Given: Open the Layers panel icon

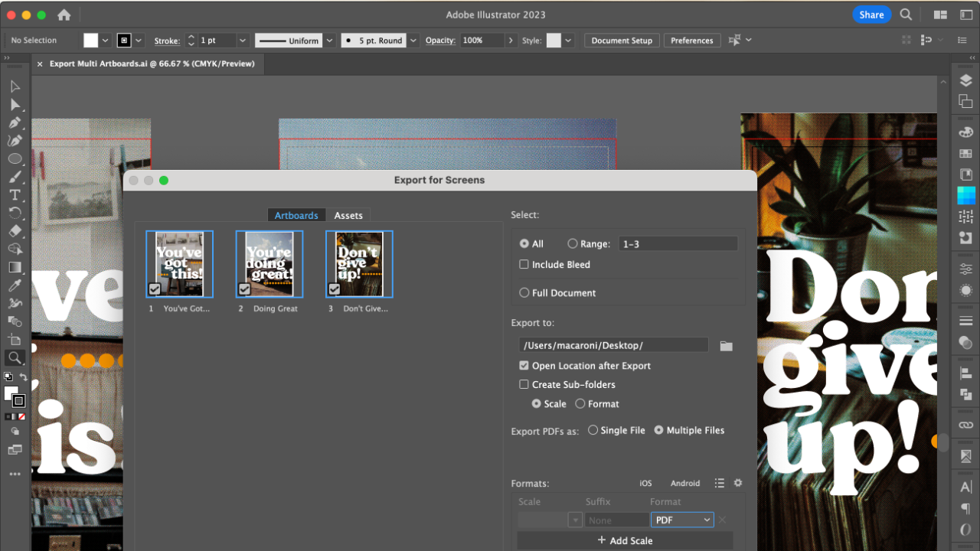Looking at the screenshot, I should (965, 80).
